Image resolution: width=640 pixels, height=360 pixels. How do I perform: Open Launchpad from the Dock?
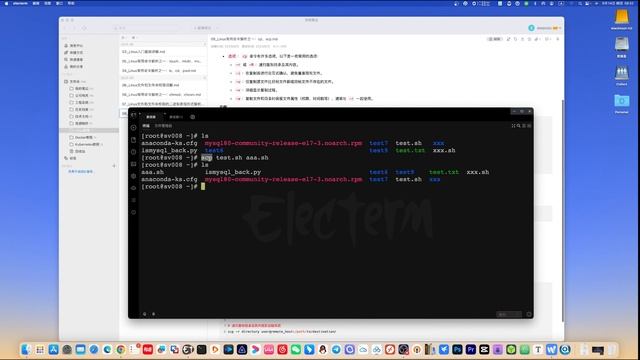coord(40,349)
